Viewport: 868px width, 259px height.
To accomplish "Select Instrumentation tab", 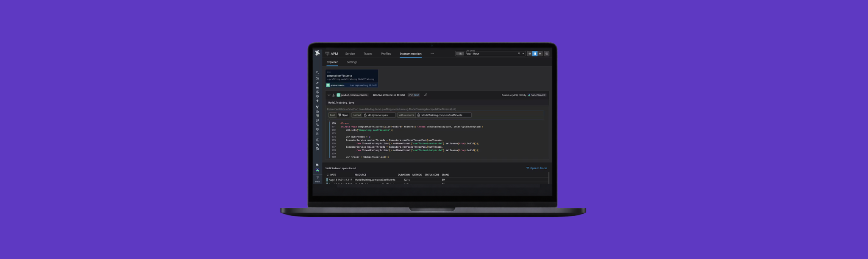I will [x=411, y=54].
